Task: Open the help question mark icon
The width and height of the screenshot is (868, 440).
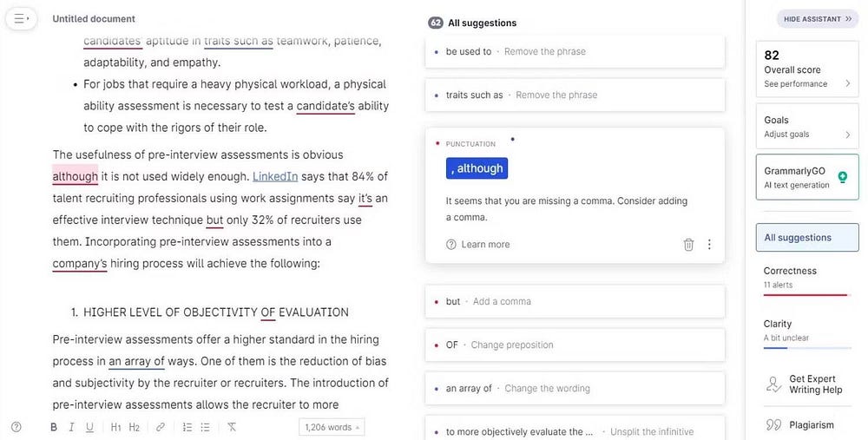Action: click(x=16, y=427)
